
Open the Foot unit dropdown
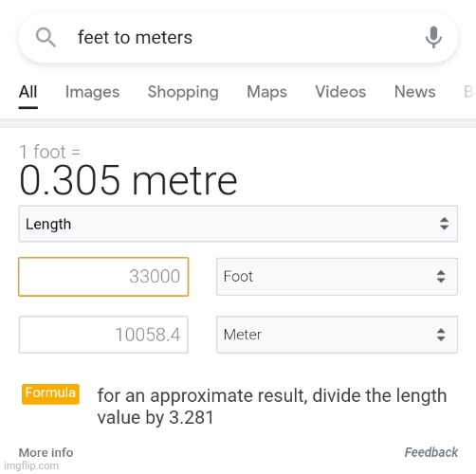point(337,277)
